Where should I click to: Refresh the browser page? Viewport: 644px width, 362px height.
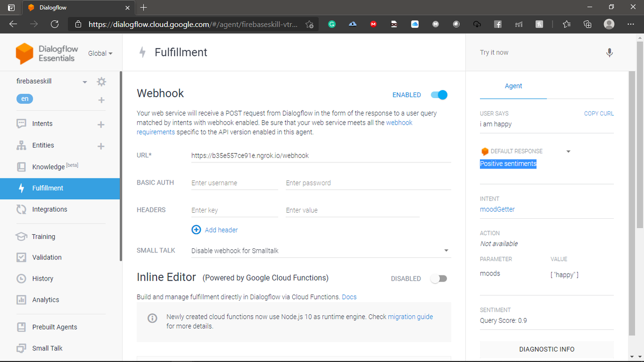[x=55, y=24]
